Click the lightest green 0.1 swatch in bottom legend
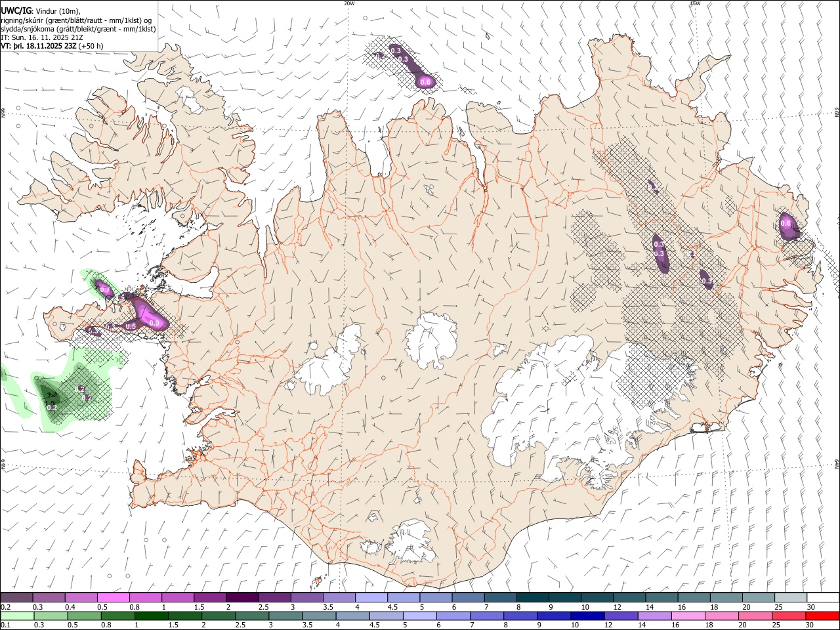Viewport: 840px width, 630px height. click(17, 616)
